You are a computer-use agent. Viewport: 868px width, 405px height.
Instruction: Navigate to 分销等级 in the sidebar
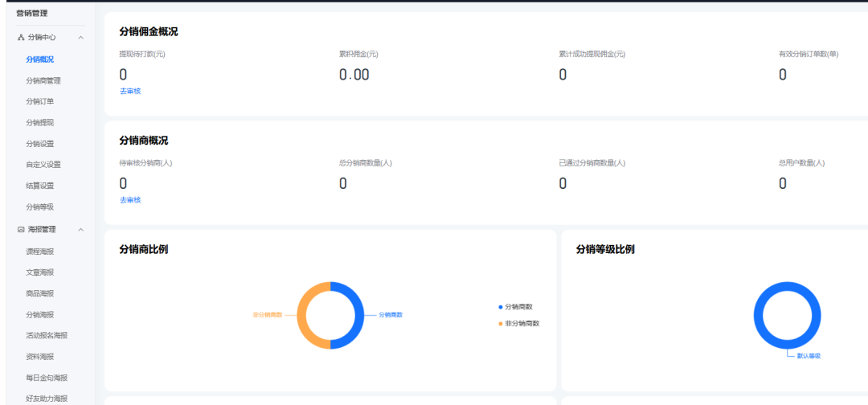[x=40, y=207]
